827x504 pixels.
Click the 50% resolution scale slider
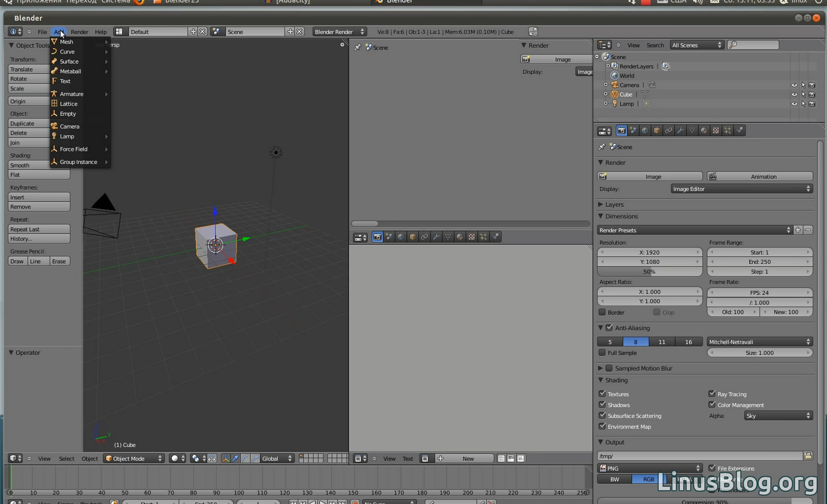(649, 272)
